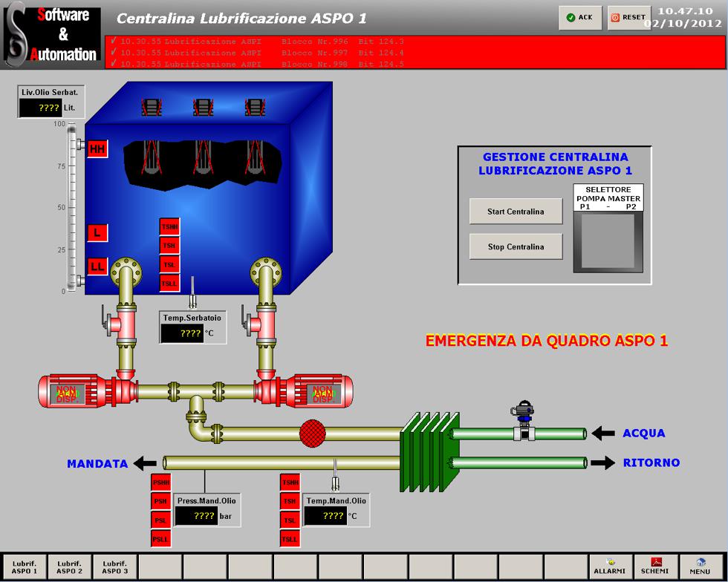Viewport: 728px width, 582px height.
Task: Open the MENU page
Action: click(700, 567)
